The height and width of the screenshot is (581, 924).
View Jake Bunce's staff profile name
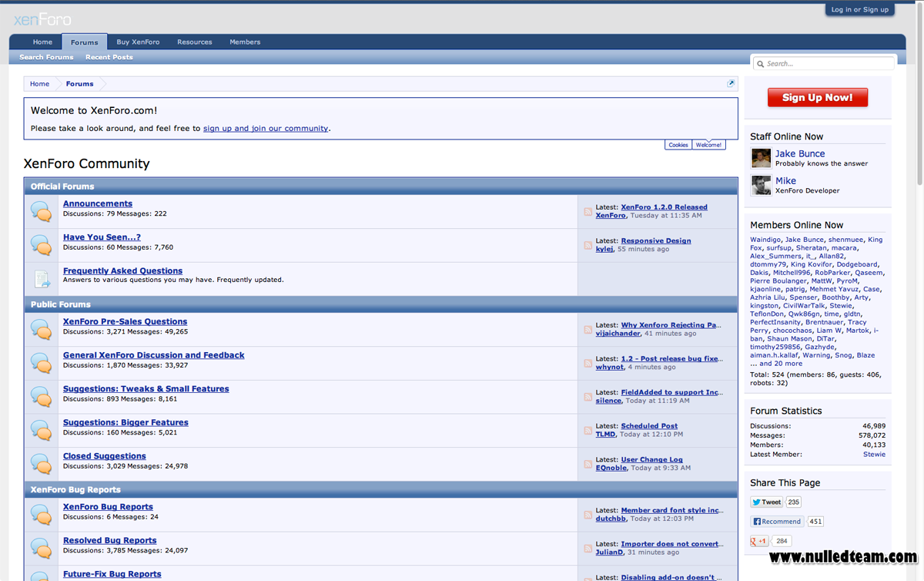point(800,153)
